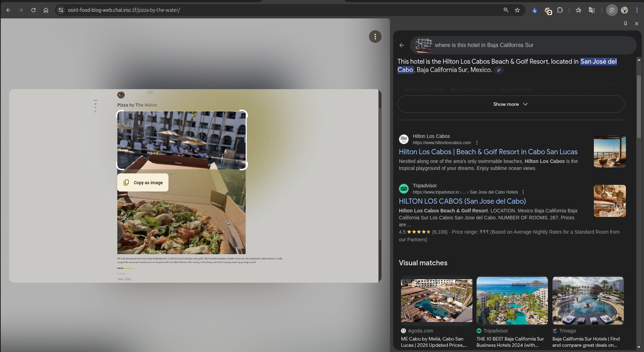Click the selected pizza photo region
This screenshot has width=644, height=352.
[181, 140]
